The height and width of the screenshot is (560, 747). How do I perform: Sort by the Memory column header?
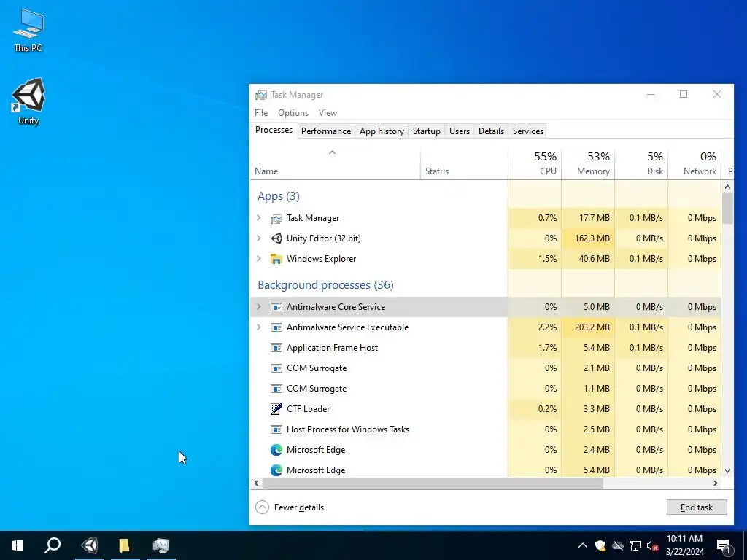(588, 164)
